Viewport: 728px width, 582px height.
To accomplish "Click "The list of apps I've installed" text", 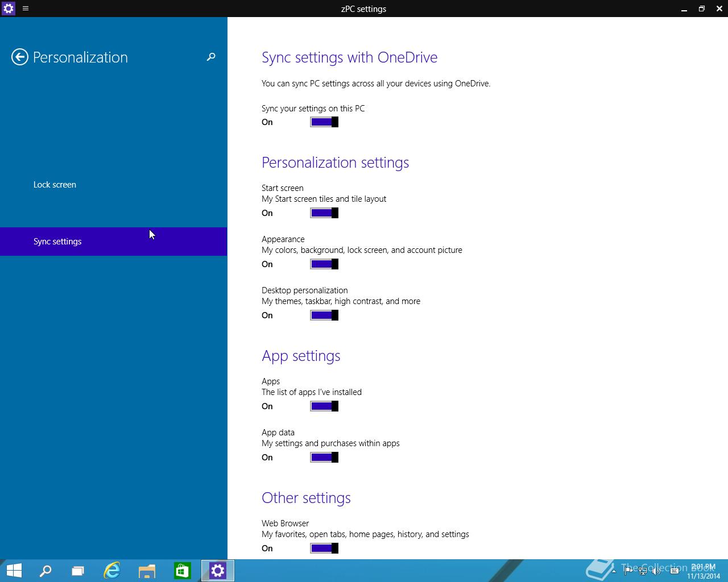I will [x=312, y=392].
